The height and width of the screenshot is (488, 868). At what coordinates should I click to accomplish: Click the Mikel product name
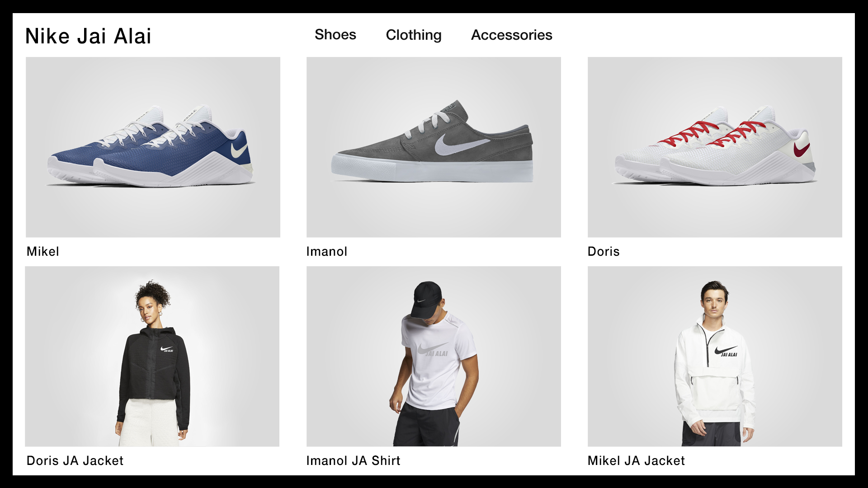tap(43, 252)
